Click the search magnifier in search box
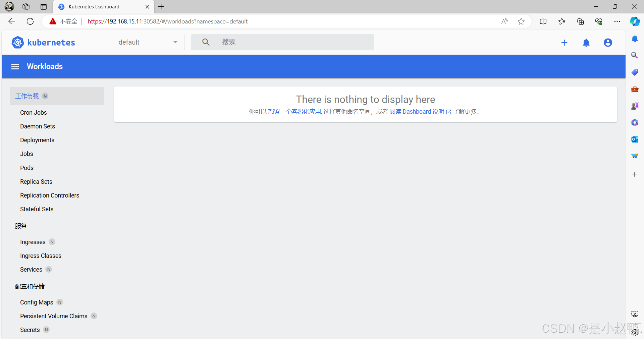 tap(206, 42)
